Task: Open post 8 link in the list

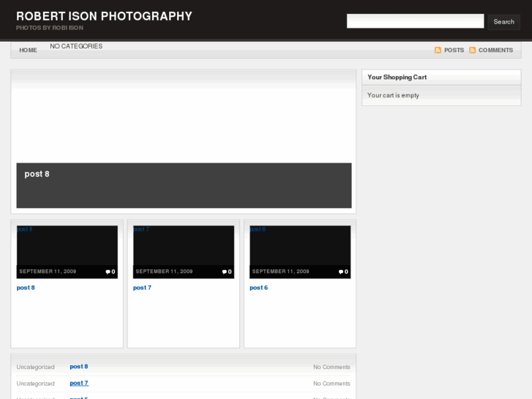Action: 79,367
